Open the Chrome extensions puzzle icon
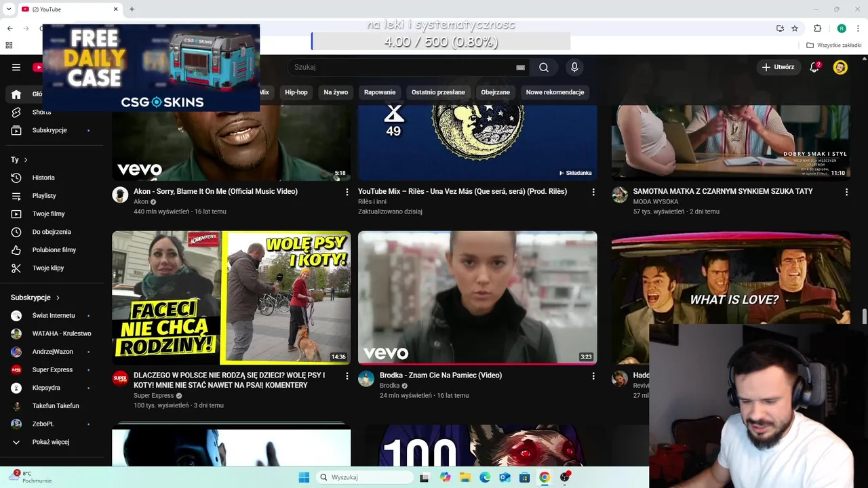 817,28
